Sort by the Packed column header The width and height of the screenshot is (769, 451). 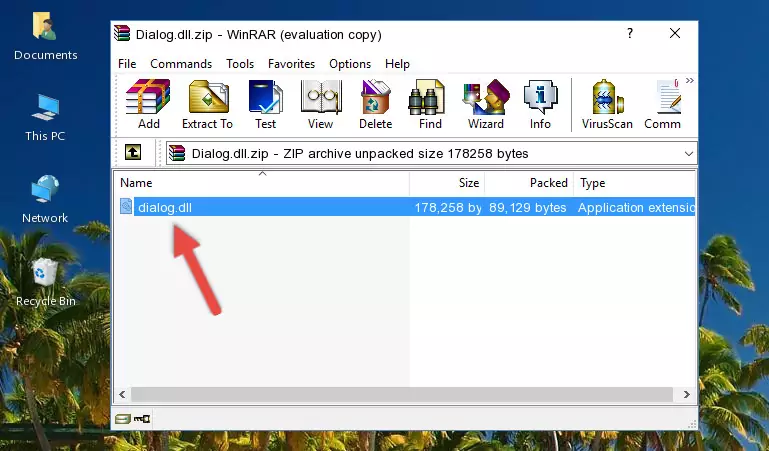click(x=529, y=183)
